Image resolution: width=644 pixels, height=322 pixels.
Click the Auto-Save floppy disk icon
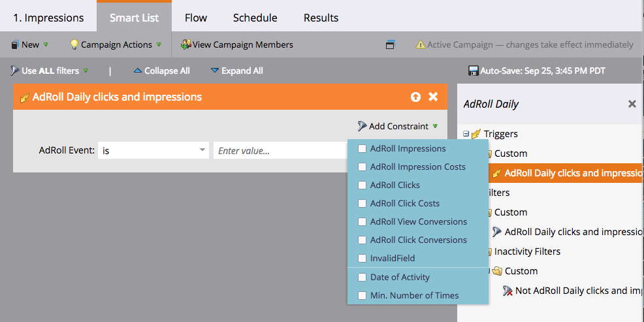[x=474, y=71]
